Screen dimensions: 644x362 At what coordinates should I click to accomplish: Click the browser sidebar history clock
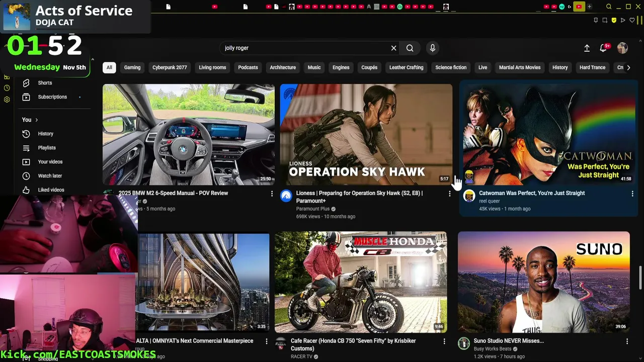pos(7,88)
